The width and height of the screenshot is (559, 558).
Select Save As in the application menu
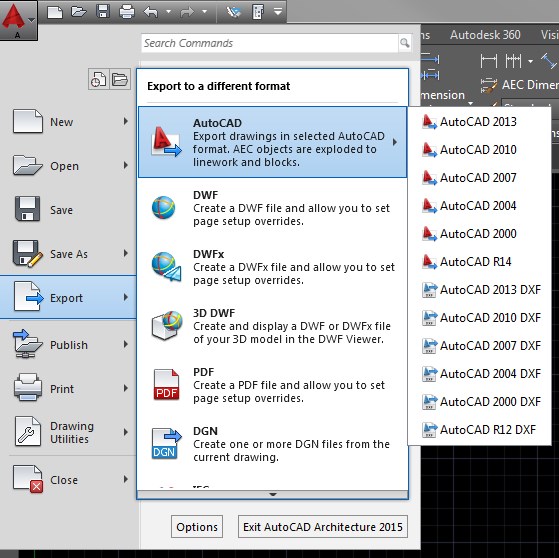(68, 254)
